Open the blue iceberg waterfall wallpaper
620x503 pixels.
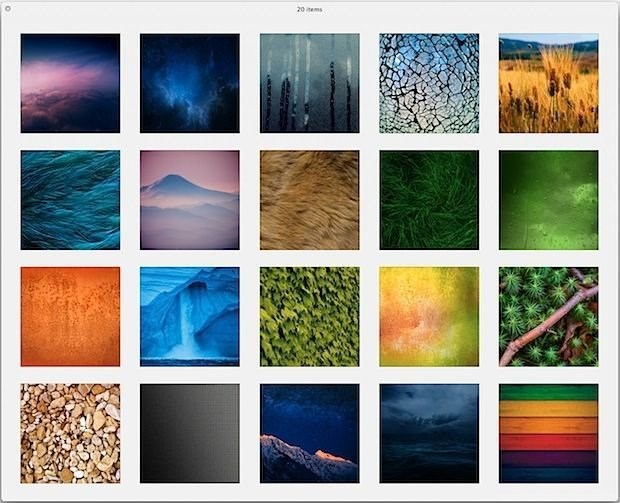click(x=190, y=316)
